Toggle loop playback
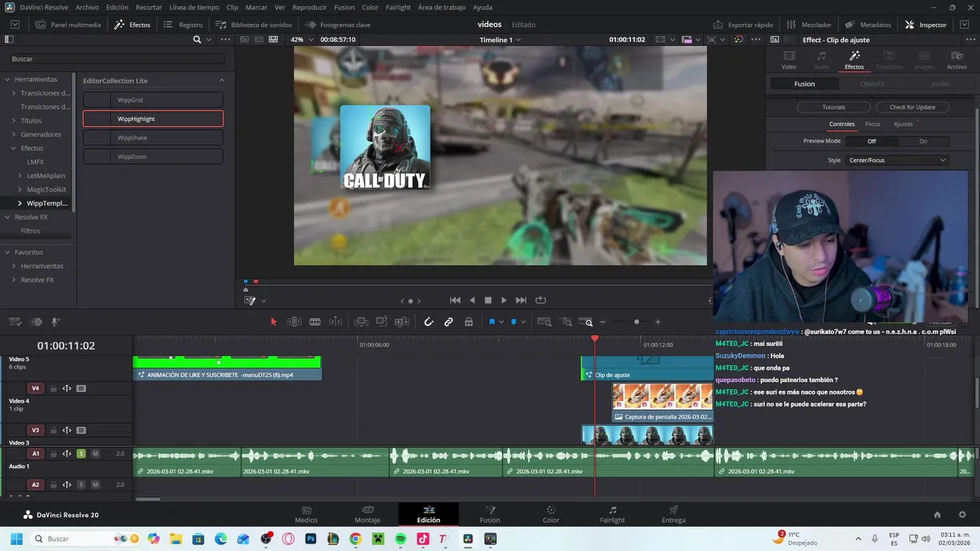Viewport: 980px width, 551px height. tap(541, 301)
